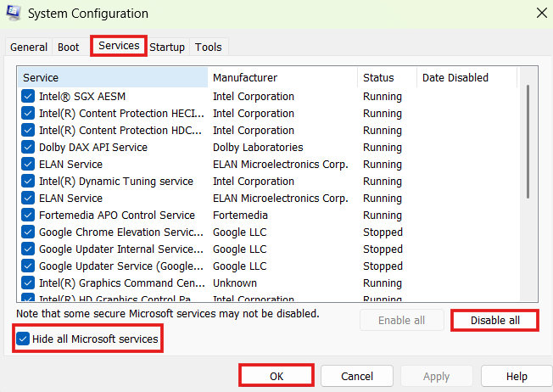Click Running status of Dolby DAX API
This screenshot has height=392, width=553.
(383, 147)
